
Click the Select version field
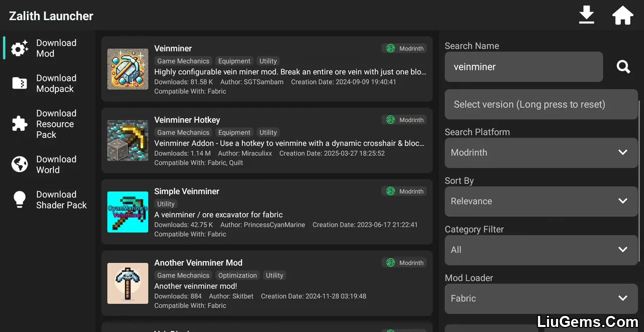pos(541,105)
